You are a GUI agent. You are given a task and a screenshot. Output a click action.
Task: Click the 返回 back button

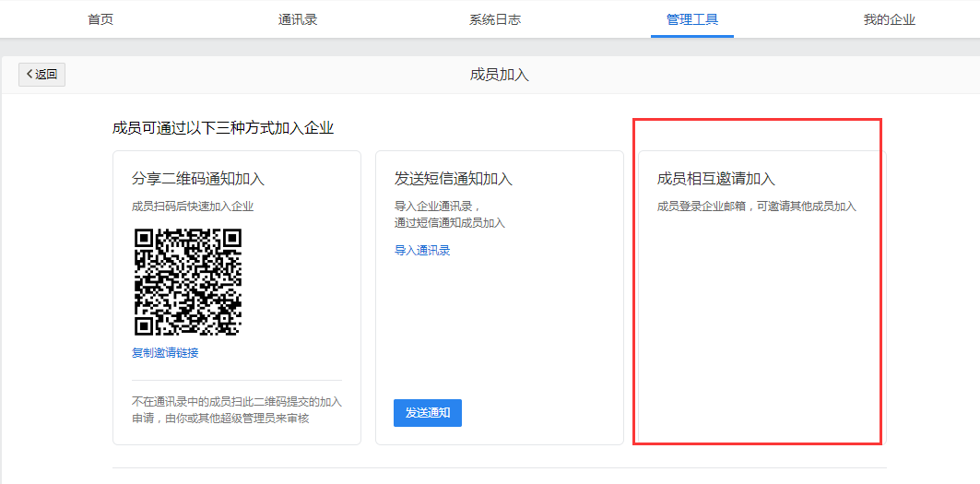pyautogui.click(x=41, y=75)
